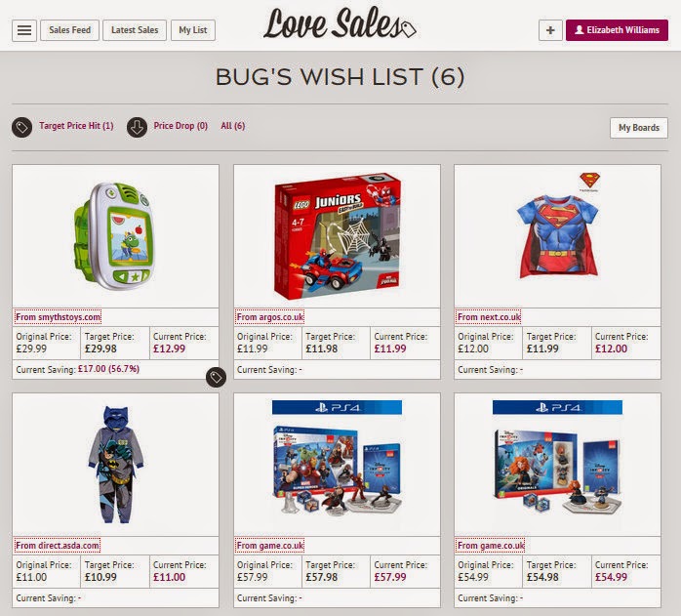Open the Batman onesie product image
This screenshot has height=616, width=681.
pos(115,465)
